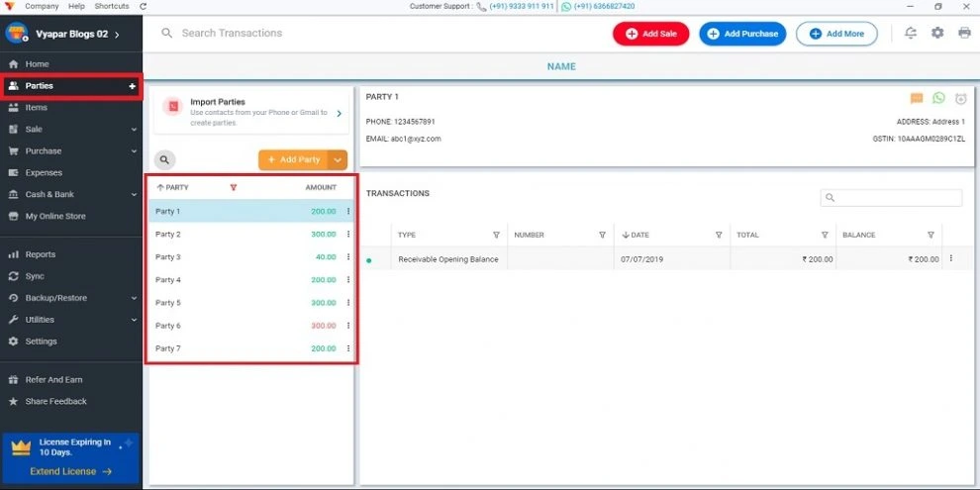Viewport: 980px width, 490px height.
Task: Click the refresh icon beside Shortcuts
Action: coord(144,6)
